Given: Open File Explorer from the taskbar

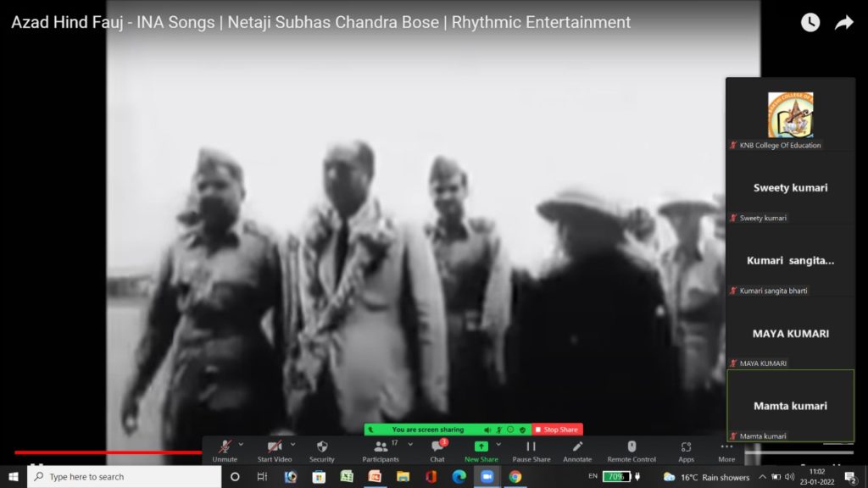Looking at the screenshot, I should (x=403, y=476).
